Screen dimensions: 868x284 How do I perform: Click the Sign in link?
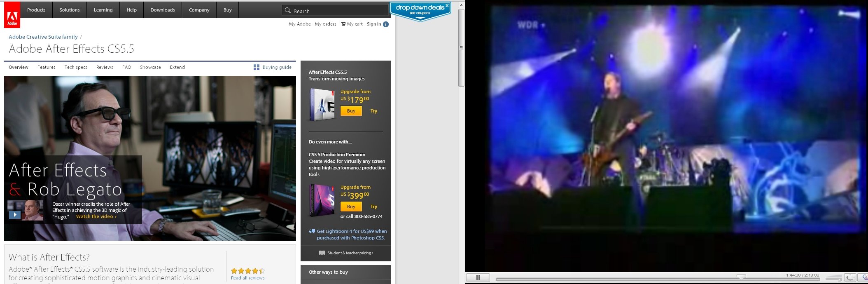(x=374, y=24)
